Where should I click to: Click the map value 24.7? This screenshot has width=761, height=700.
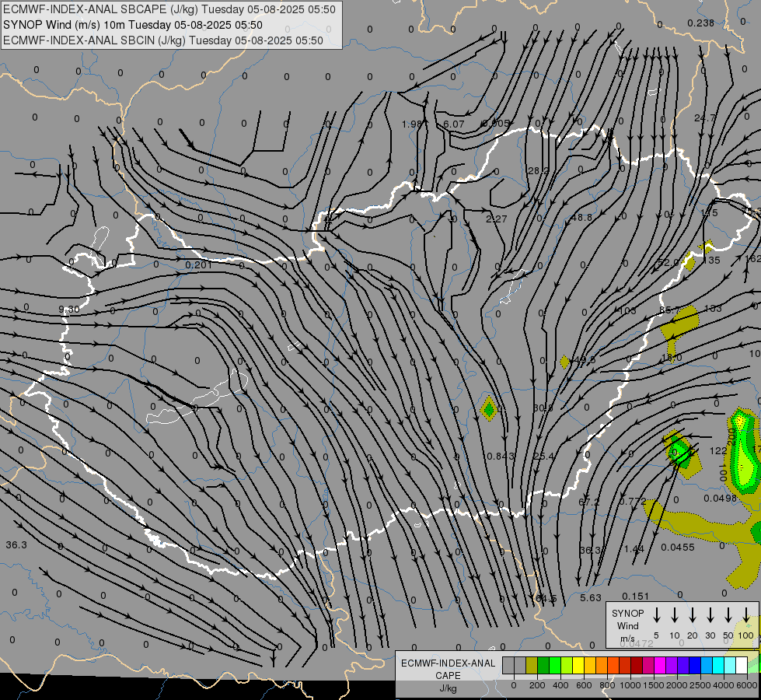705,118
